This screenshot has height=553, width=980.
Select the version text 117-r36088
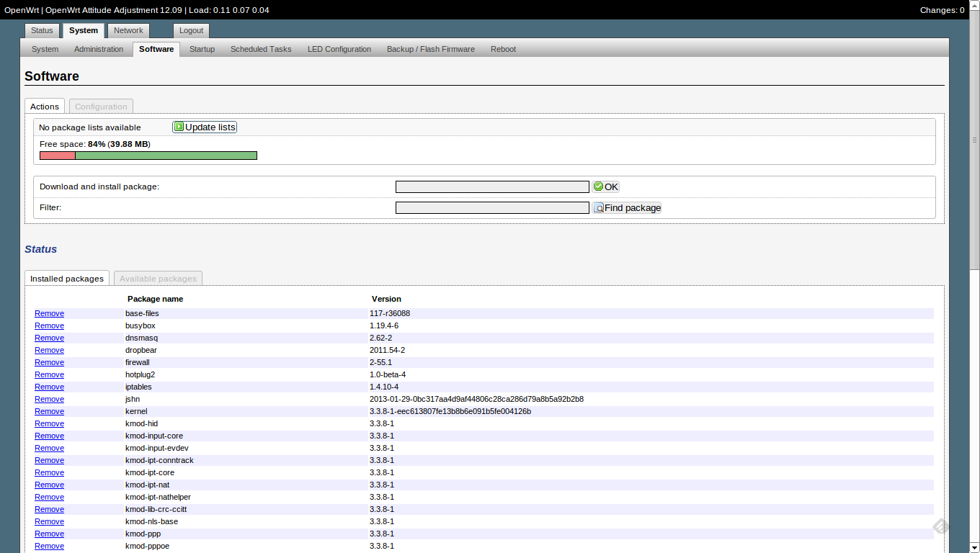[390, 313]
